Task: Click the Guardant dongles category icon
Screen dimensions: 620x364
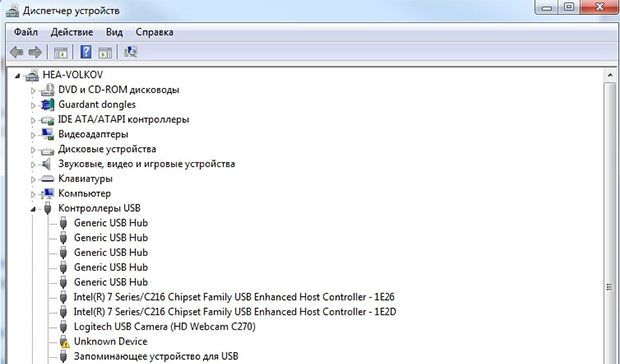Action: [48, 105]
